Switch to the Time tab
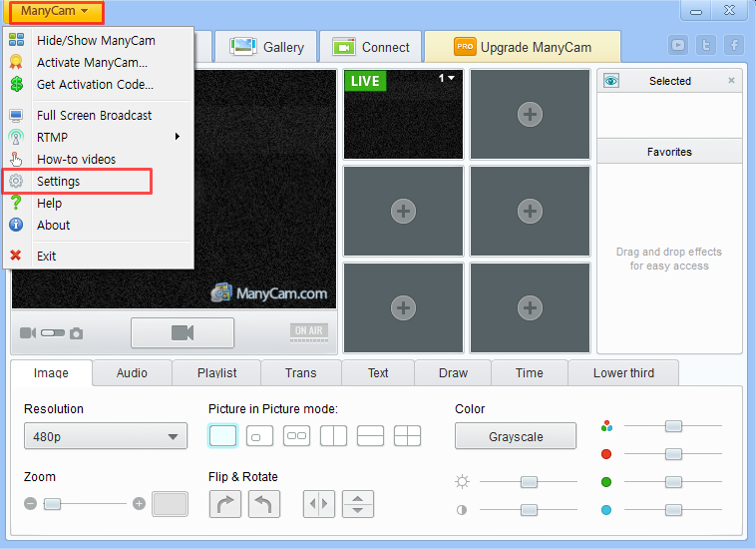 point(530,373)
